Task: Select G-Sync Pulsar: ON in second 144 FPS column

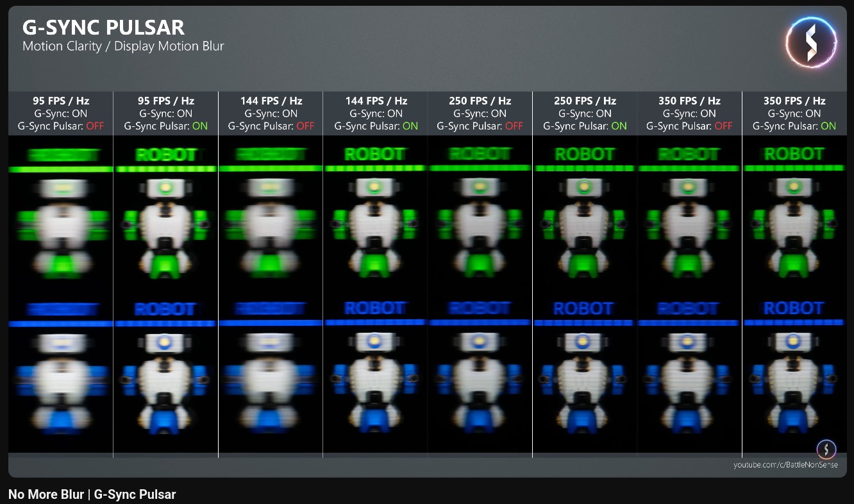Action: coord(376,126)
